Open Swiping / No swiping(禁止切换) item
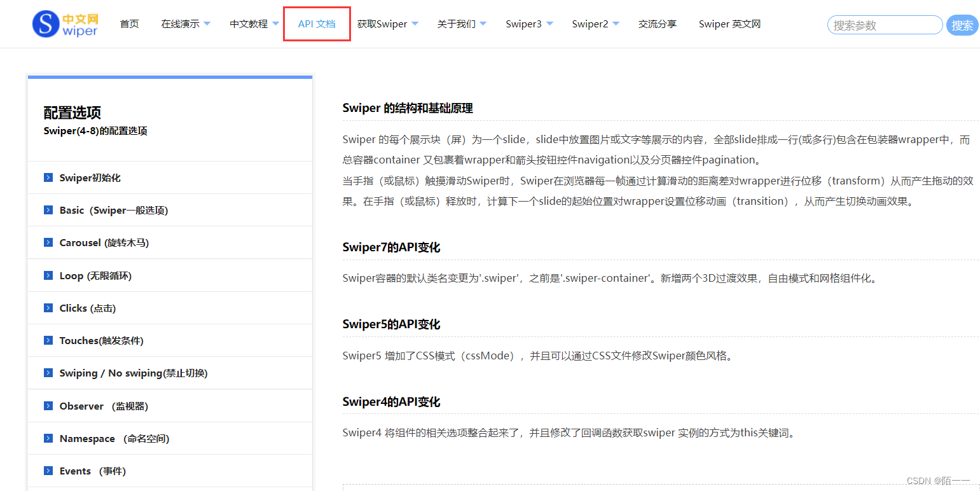Screen dimensions: 980x491 click(170, 373)
